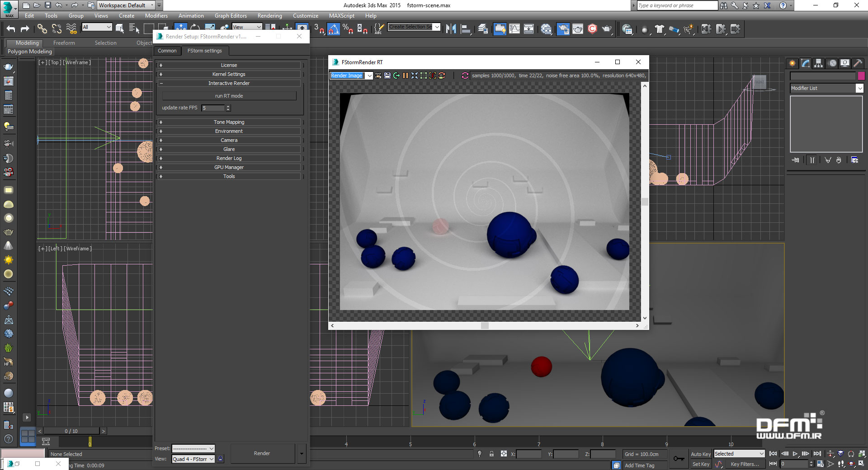The image size is (868, 470).
Task: Open the Workspace Default dropdown
Action: (126, 5)
